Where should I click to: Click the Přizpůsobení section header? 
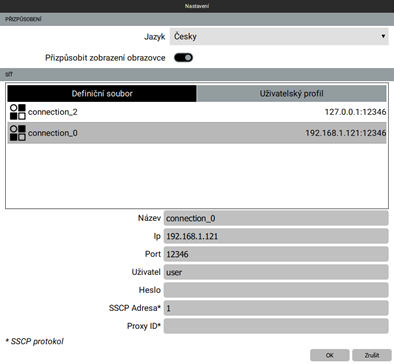197,19
